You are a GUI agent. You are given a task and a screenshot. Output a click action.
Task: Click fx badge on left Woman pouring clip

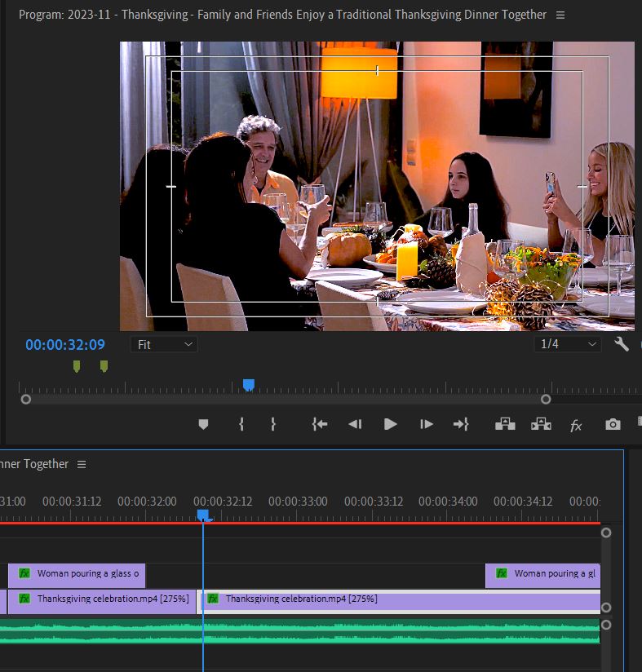click(x=24, y=573)
